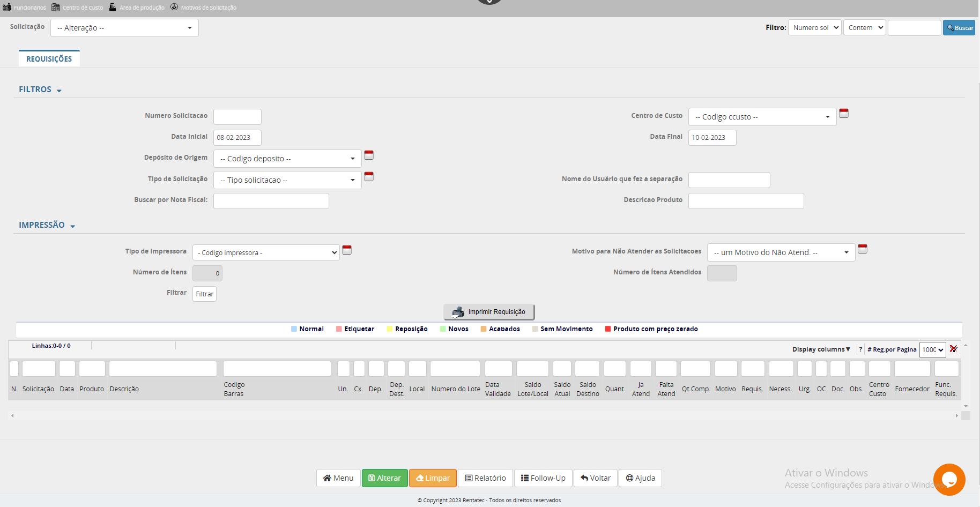Open the Funcionários shortcut icon
Image resolution: width=980 pixels, height=507 pixels.
point(7,7)
